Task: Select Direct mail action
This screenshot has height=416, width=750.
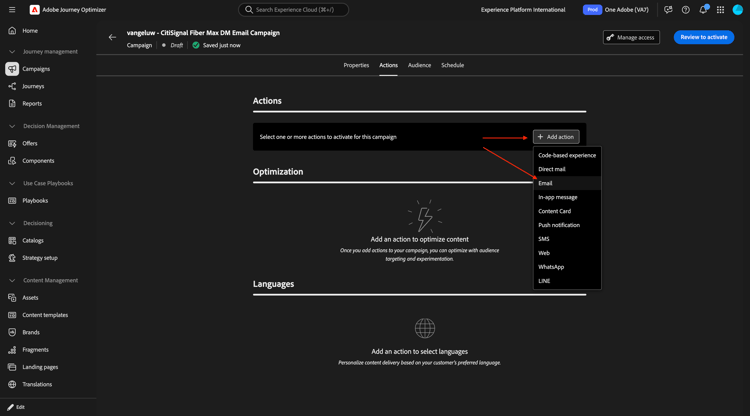Action: click(x=567, y=169)
